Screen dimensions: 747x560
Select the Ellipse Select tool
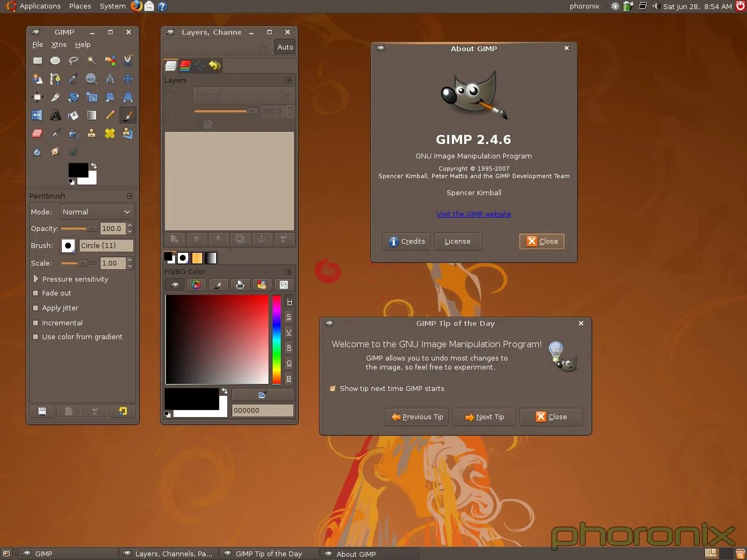pyautogui.click(x=55, y=61)
